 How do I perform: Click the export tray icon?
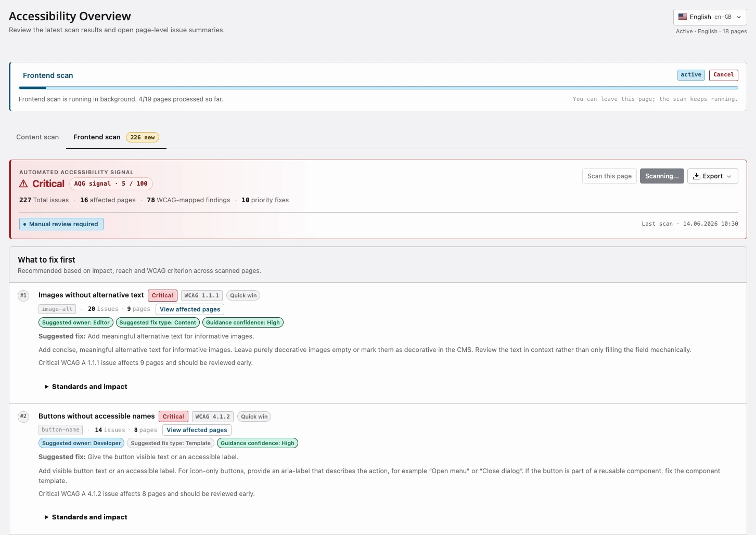click(x=696, y=176)
